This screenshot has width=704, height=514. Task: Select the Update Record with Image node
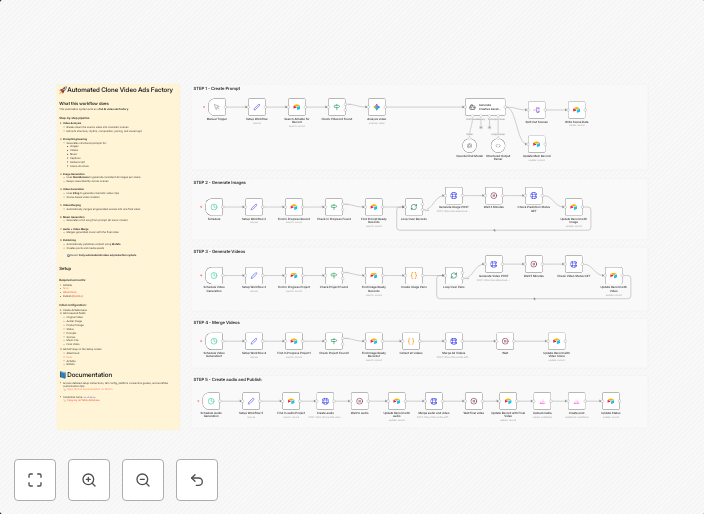pos(573,207)
